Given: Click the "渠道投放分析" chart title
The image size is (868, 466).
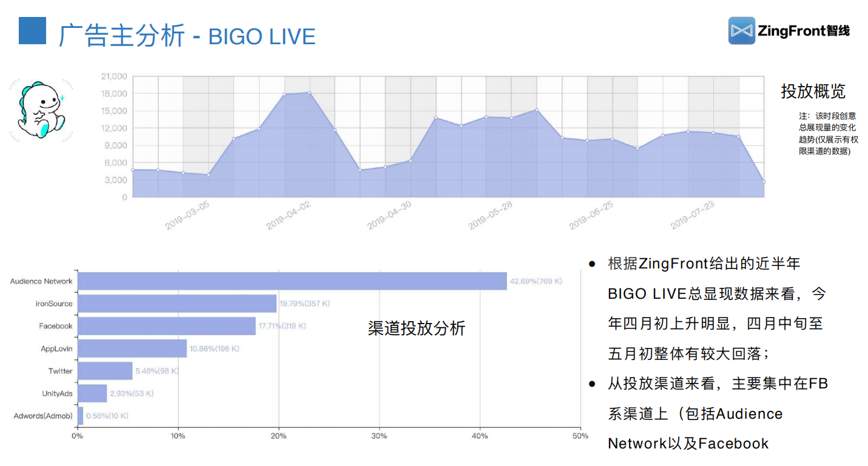Looking at the screenshot, I should (417, 328).
